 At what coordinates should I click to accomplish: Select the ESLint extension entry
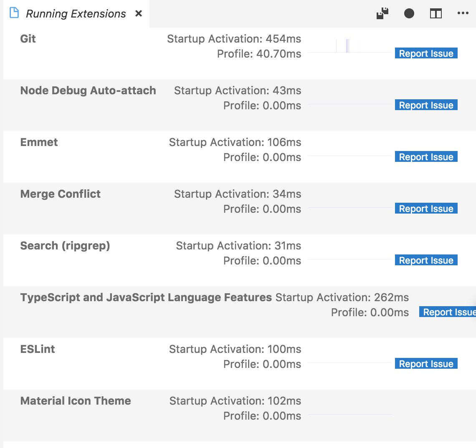tap(38, 349)
